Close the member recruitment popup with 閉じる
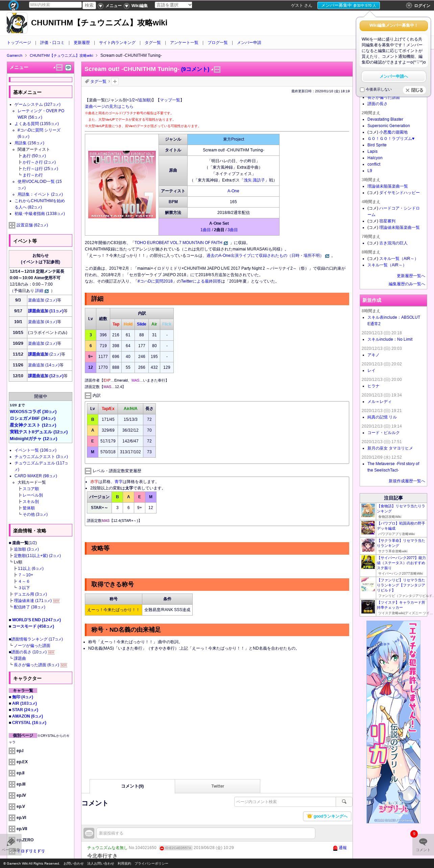 (x=414, y=90)
